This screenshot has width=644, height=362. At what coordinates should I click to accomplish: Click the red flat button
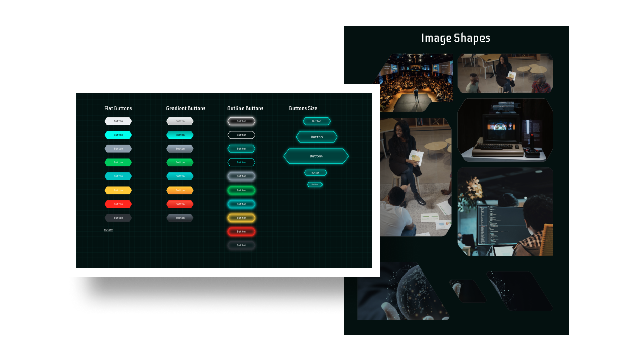(x=118, y=204)
